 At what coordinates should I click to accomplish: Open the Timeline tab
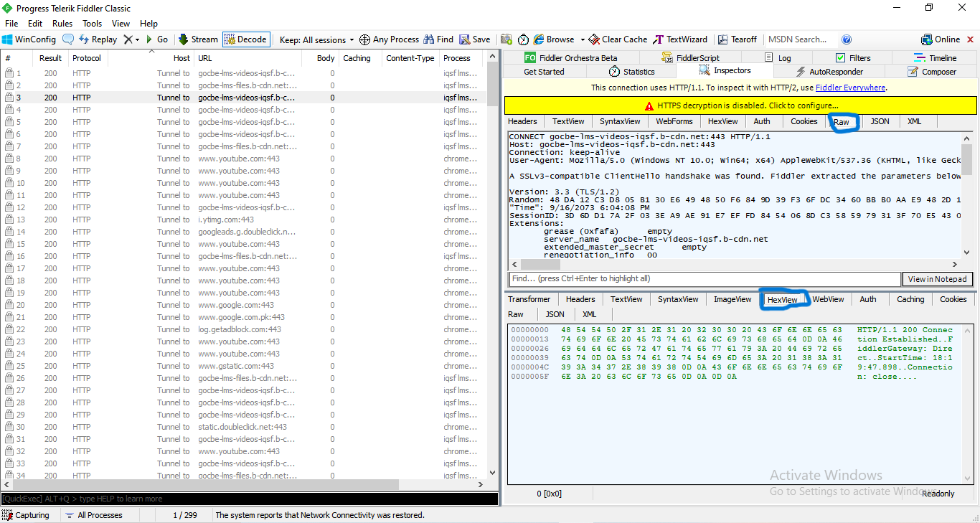point(936,58)
